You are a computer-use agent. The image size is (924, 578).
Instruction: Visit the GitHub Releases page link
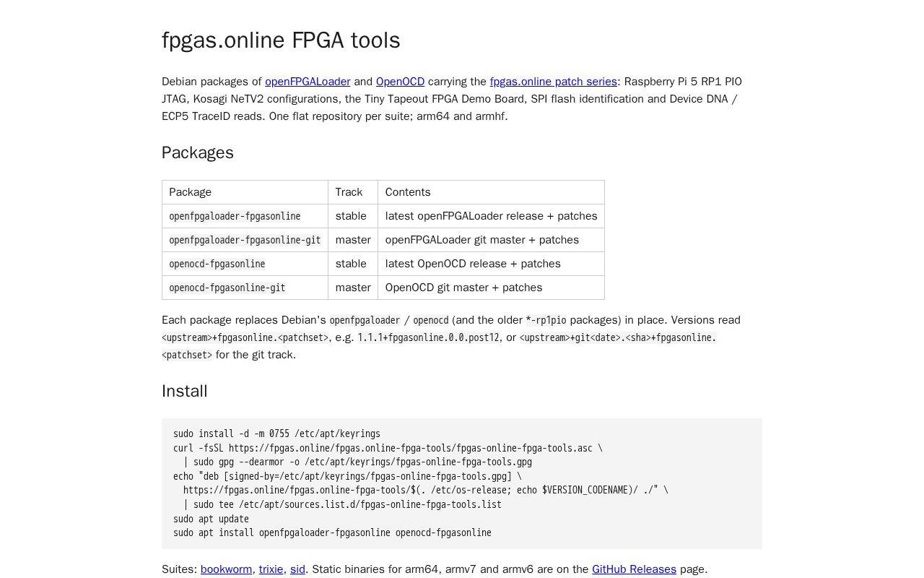coord(634,569)
